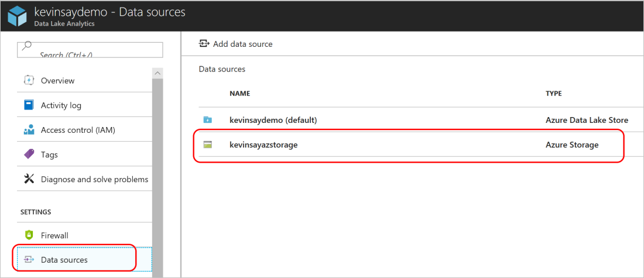Image resolution: width=644 pixels, height=278 pixels.
Task: Open the Activity log page
Action: (61, 105)
